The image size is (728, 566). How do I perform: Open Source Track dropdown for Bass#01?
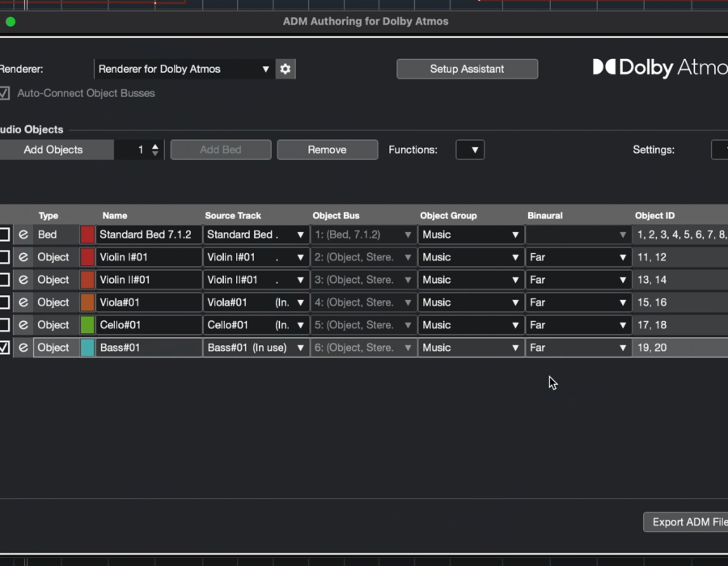pyautogui.click(x=256, y=348)
